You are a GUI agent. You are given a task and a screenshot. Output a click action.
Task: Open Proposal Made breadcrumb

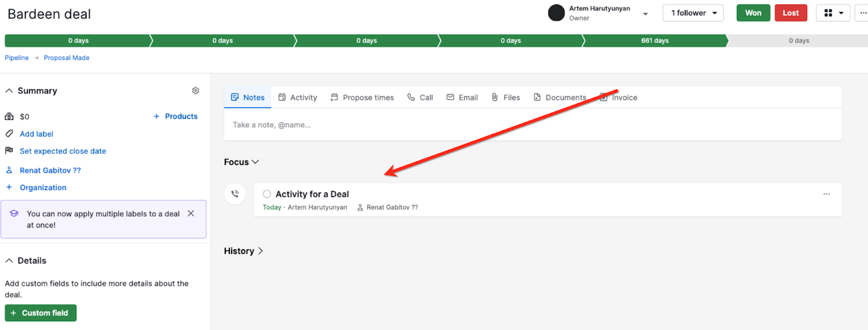pyautogui.click(x=67, y=58)
